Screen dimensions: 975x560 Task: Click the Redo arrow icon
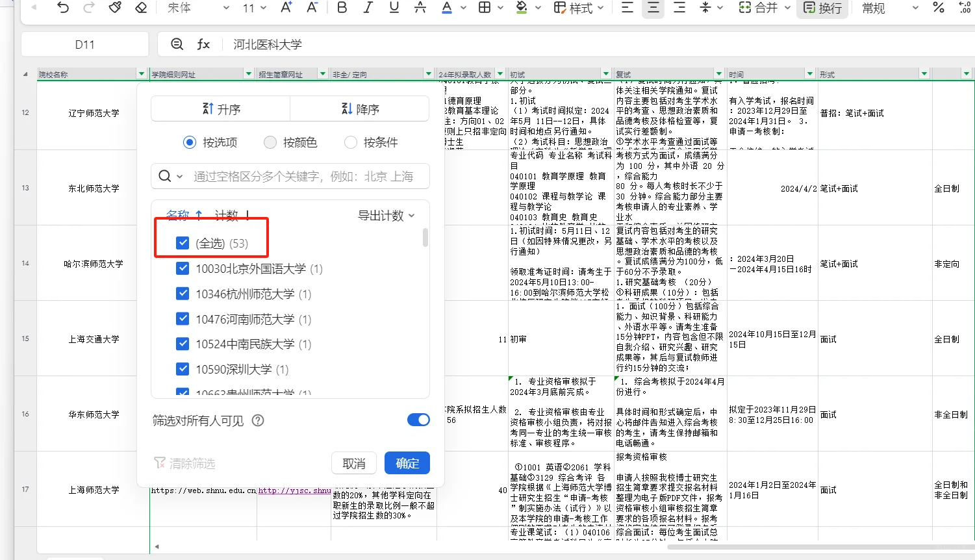(x=89, y=8)
